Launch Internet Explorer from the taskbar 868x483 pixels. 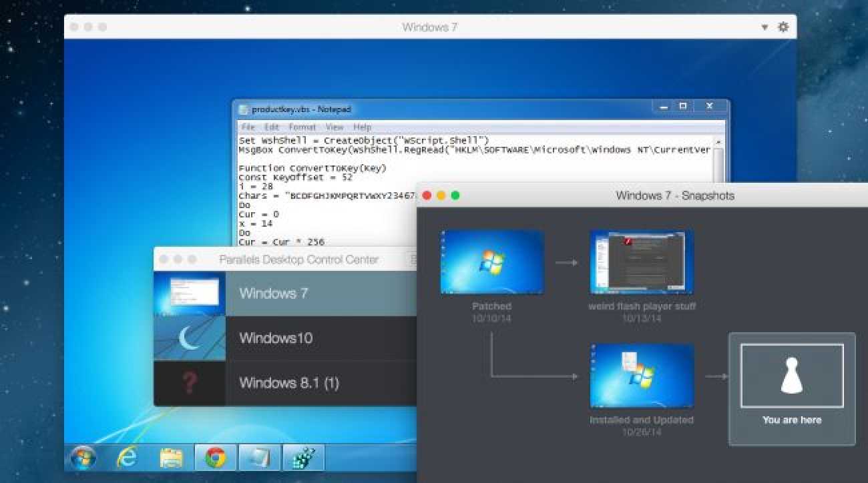(x=126, y=458)
